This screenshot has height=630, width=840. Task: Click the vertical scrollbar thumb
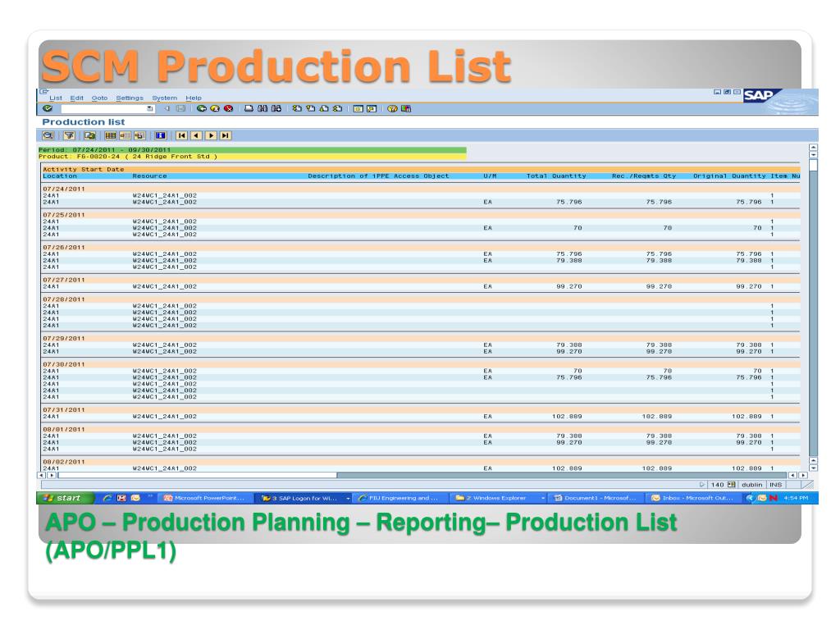[813, 166]
